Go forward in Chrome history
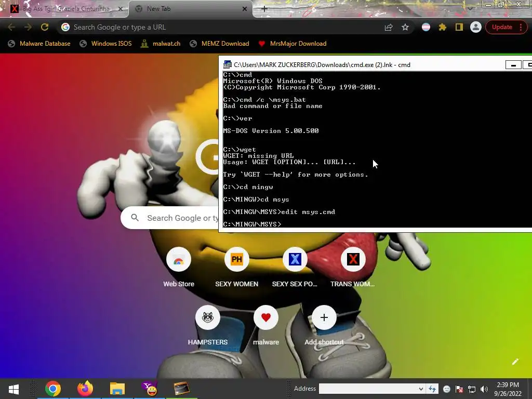Screen dimensions: 532x399 tap(28, 27)
